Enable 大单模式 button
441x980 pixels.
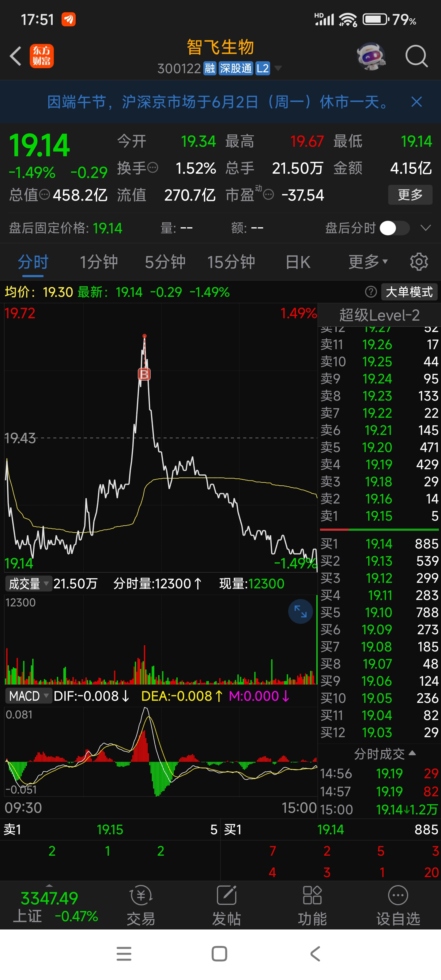click(409, 292)
